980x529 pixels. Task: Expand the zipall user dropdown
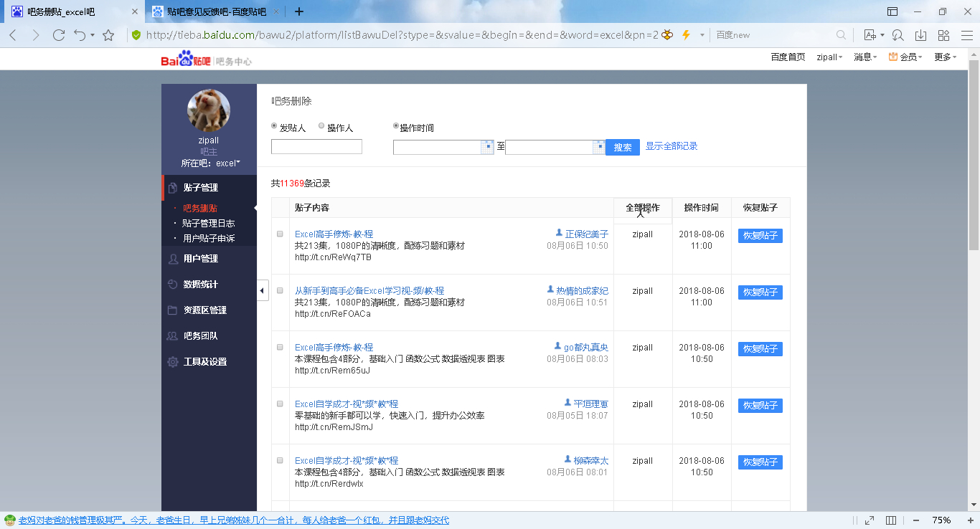(829, 57)
